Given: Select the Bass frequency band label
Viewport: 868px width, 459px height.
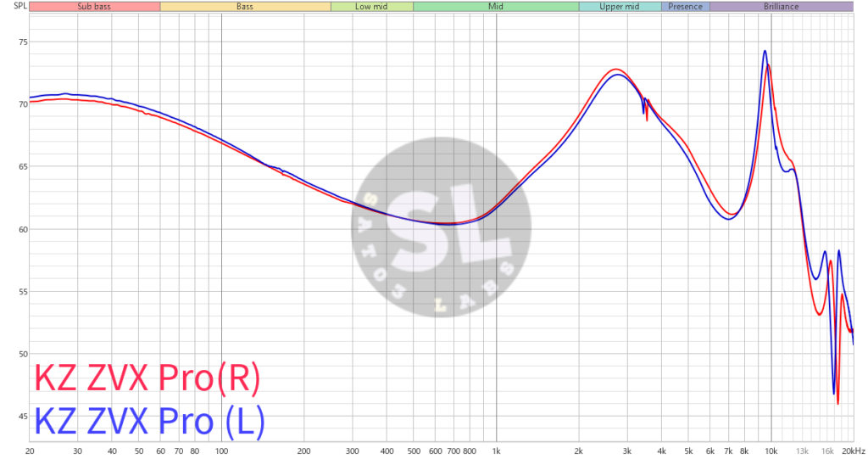Looking at the screenshot, I should (x=245, y=7).
